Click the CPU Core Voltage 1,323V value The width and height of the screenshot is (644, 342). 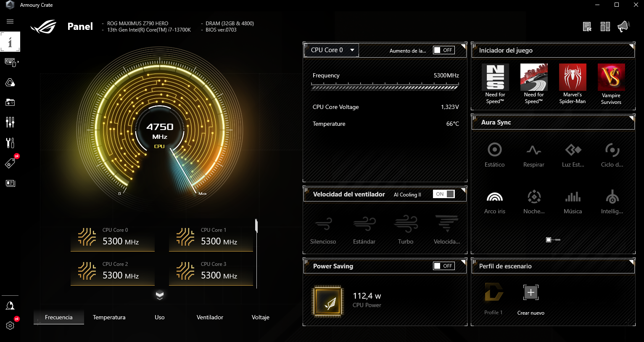450,107
